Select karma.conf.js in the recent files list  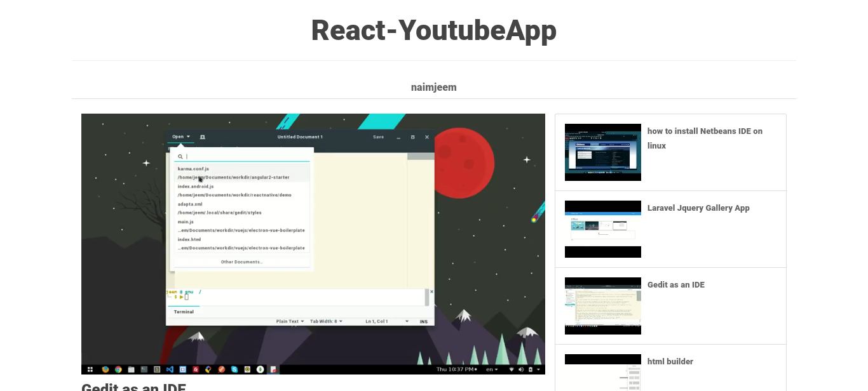coord(242,173)
